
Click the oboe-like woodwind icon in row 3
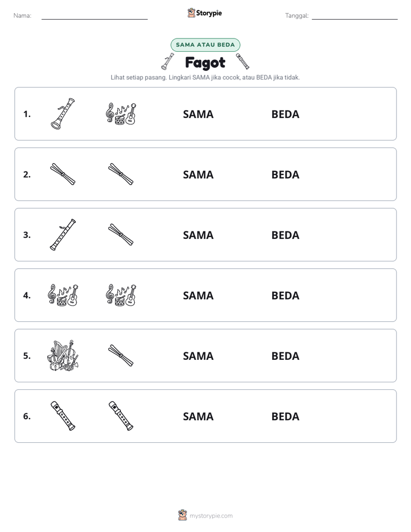[x=63, y=234]
